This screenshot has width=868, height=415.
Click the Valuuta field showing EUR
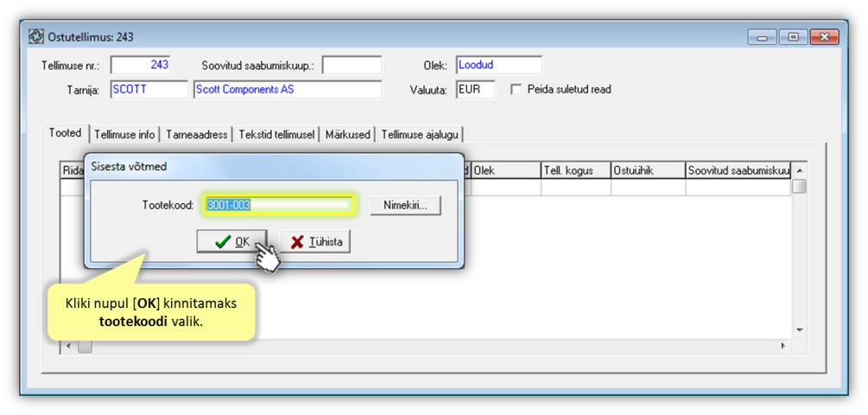pyautogui.click(x=475, y=89)
